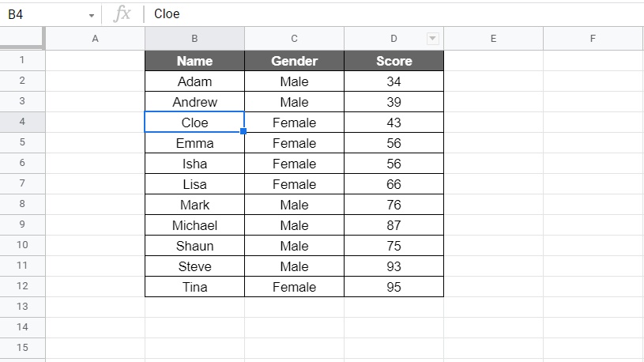Click the formula bar containing Cloe

(x=394, y=14)
